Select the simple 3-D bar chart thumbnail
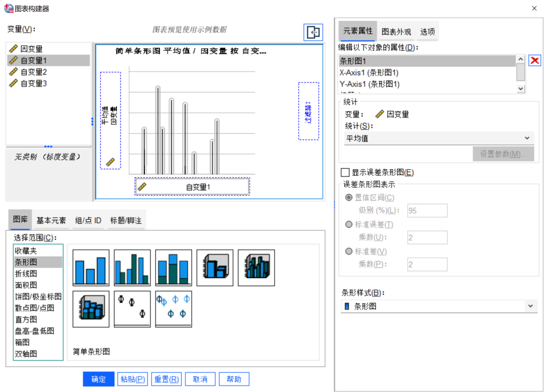The image size is (544, 392). point(215,268)
